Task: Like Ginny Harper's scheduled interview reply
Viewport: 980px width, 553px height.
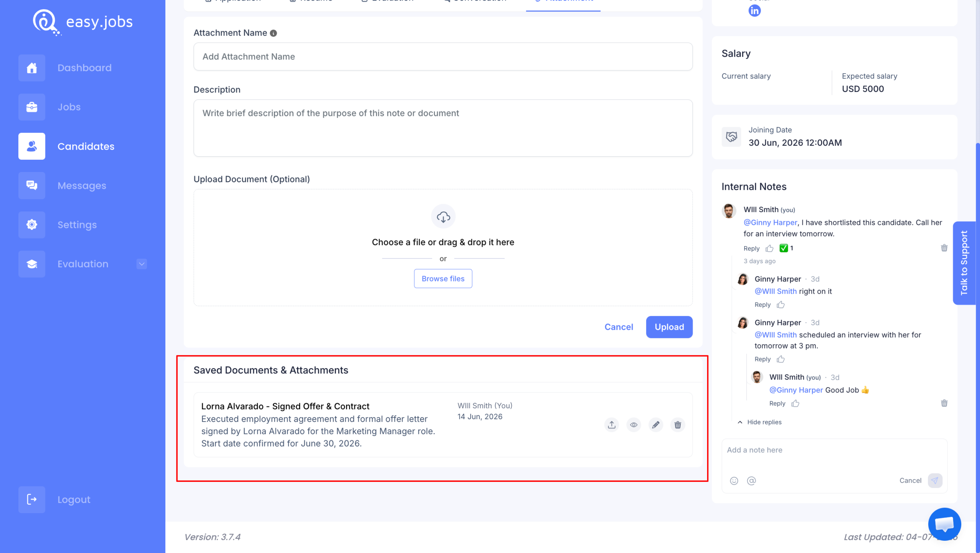Action: tap(781, 359)
